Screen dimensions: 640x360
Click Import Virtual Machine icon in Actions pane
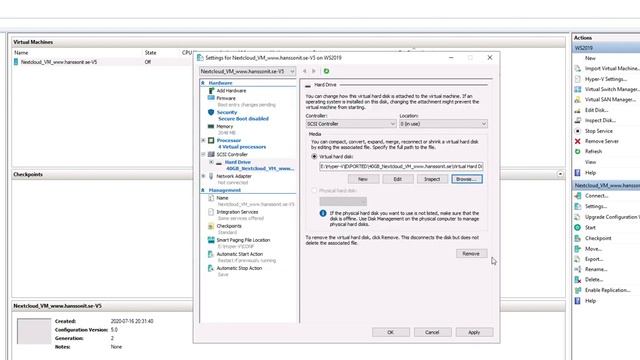[x=578, y=69]
